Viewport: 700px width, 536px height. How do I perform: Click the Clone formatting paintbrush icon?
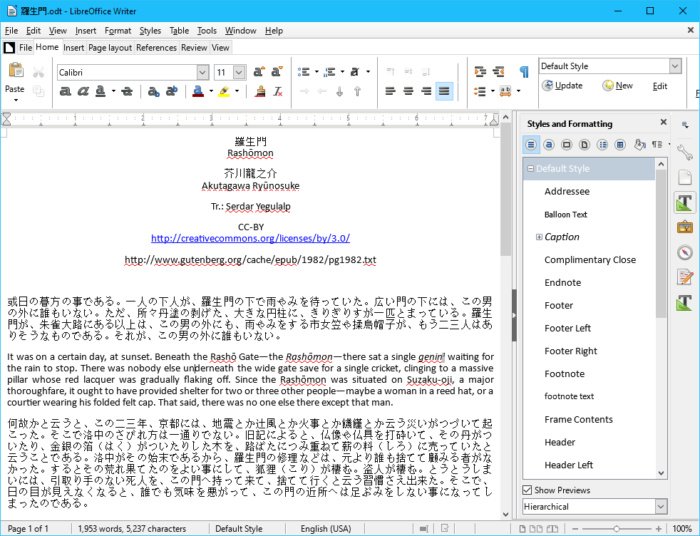(x=261, y=91)
